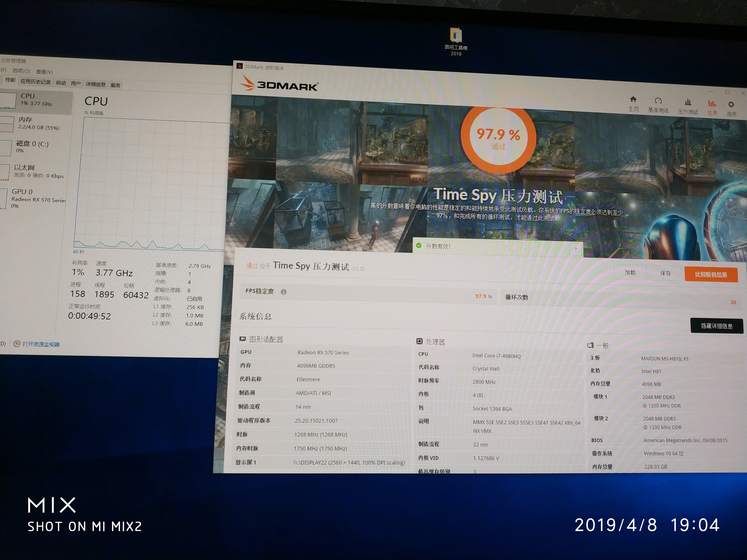Open the 选项(O) menu in Task Manager

click(21, 71)
